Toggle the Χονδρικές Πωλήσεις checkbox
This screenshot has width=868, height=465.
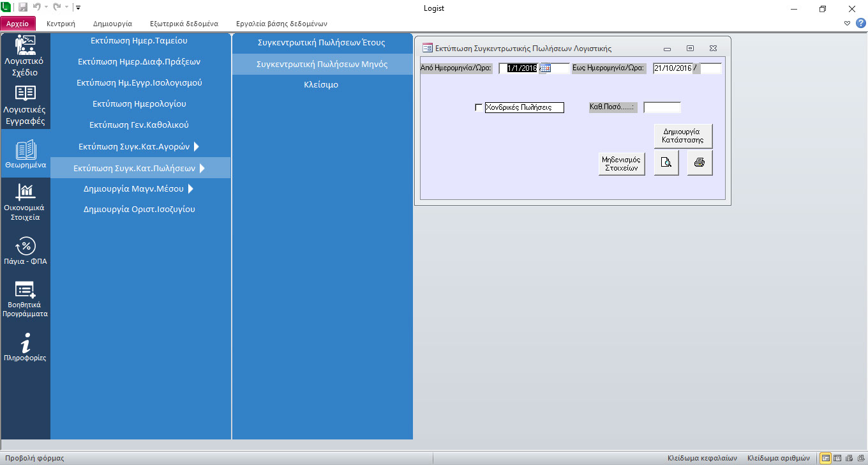pyautogui.click(x=479, y=107)
